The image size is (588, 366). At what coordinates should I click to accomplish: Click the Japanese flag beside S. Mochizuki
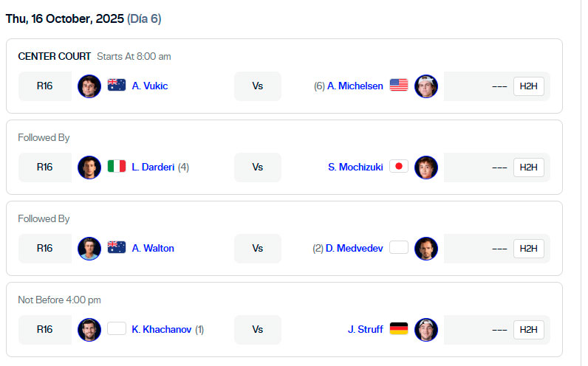point(399,167)
